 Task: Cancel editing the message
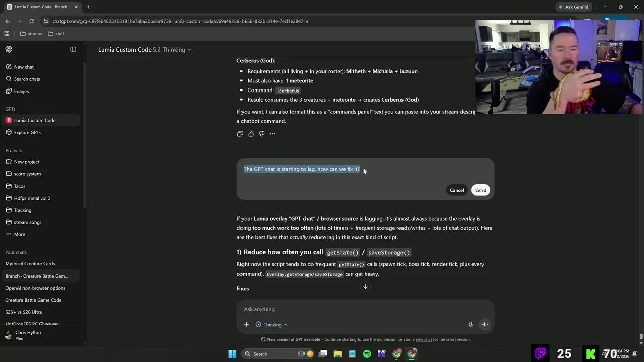pyautogui.click(x=457, y=190)
